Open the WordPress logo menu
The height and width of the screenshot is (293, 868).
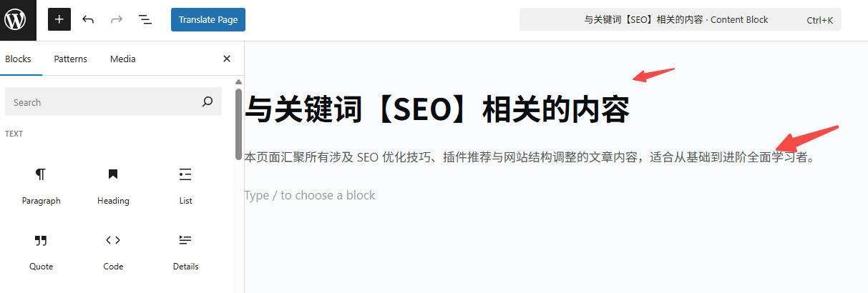[18, 19]
